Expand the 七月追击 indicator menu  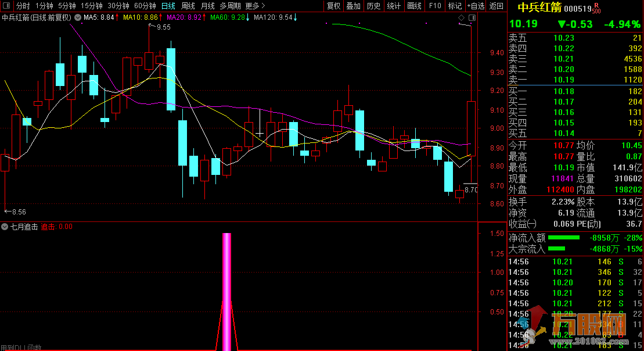(x=5, y=227)
